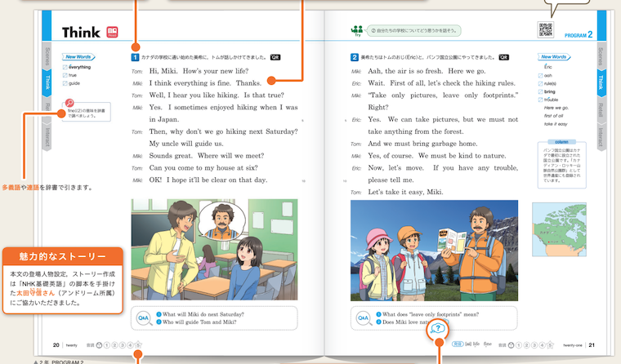Viewport: 621px width, 364px height.
Task: Click the red Read icon beside Think
Action: [112, 32]
